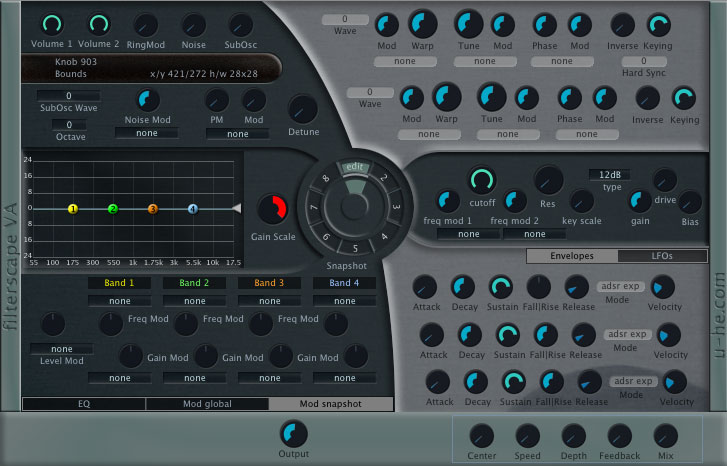The height and width of the screenshot is (466, 727).
Task: Open first envelope adsr exp Mode selector
Action: 620,286
